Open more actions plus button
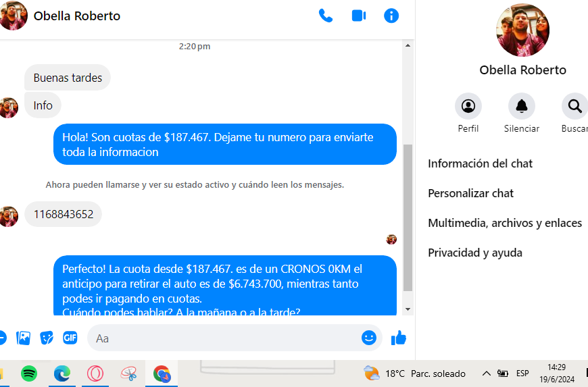The width and height of the screenshot is (588, 387). click(2, 338)
